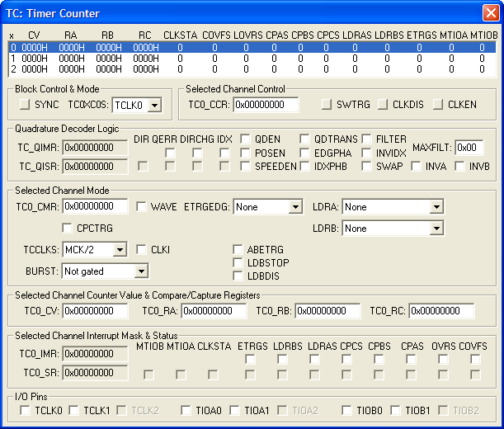Image resolution: width=504 pixels, height=429 pixels.
Task: Click the MAXFILT input field
Action: pos(469,148)
